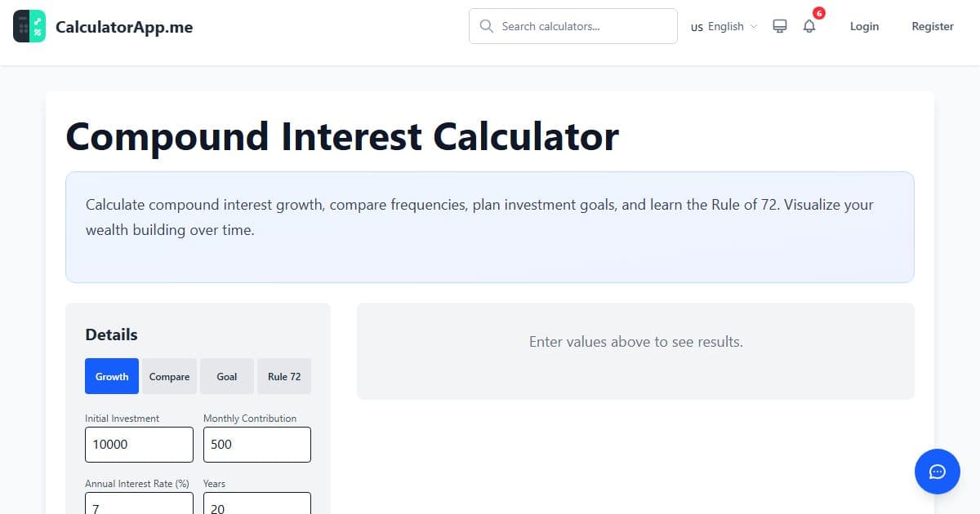Image resolution: width=980 pixels, height=514 pixels.
Task: Open the notifications bell icon
Action: (x=808, y=25)
